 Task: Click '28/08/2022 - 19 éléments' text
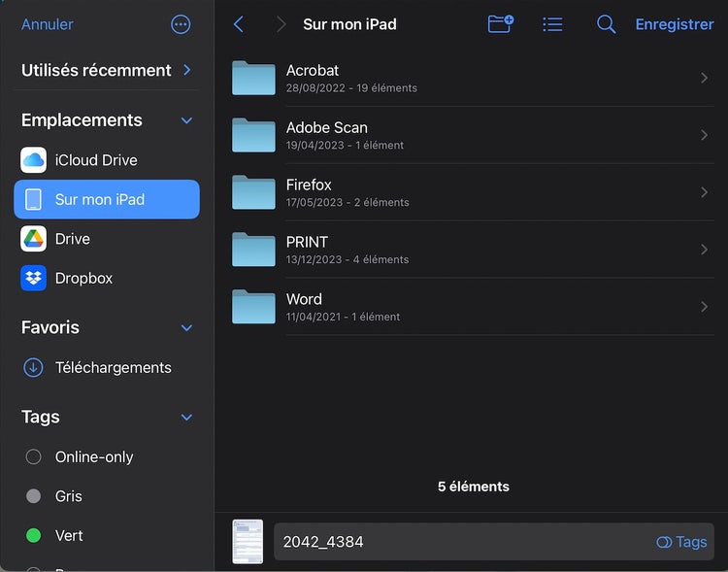(x=351, y=87)
